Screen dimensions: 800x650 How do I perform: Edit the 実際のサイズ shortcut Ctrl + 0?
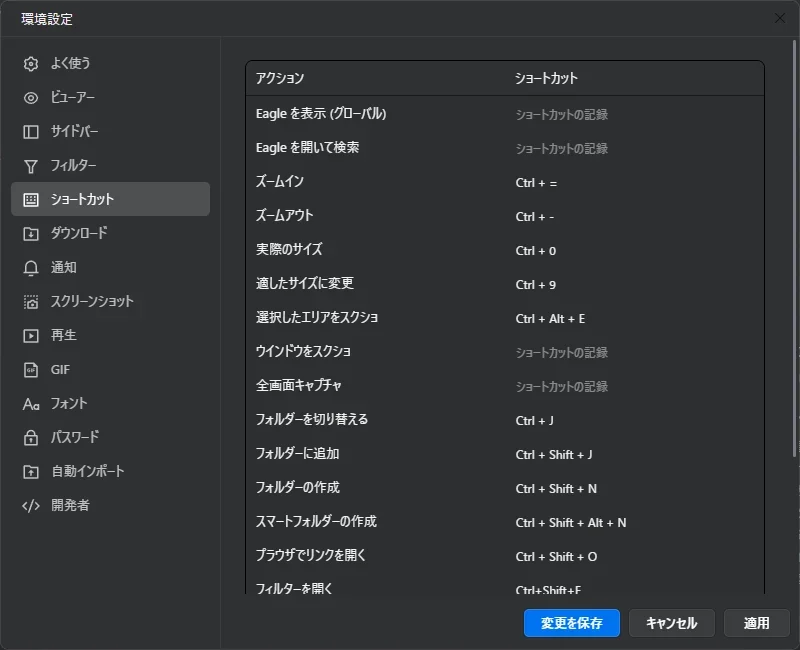pyautogui.click(x=536, y=251)
